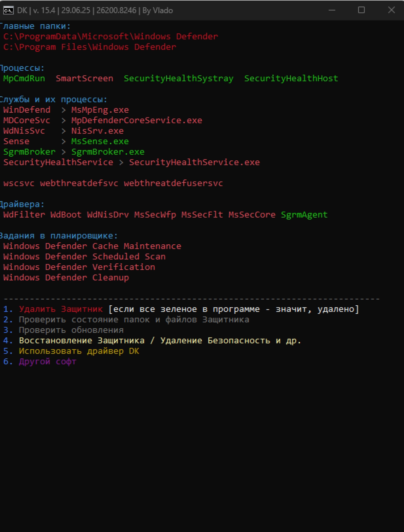Click the MDCoreSvc service name
404x532 pixels.
pyautogui.click(x=27, y=120)
